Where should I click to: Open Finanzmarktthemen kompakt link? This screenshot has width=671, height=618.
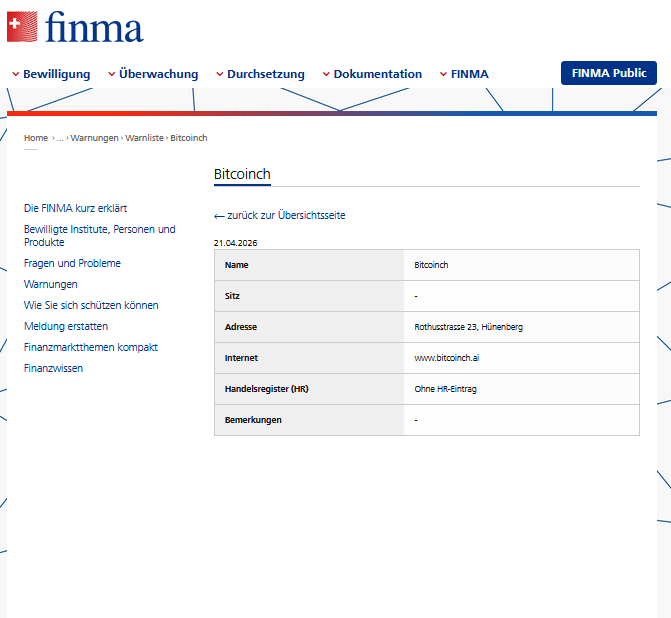point(91,347)
